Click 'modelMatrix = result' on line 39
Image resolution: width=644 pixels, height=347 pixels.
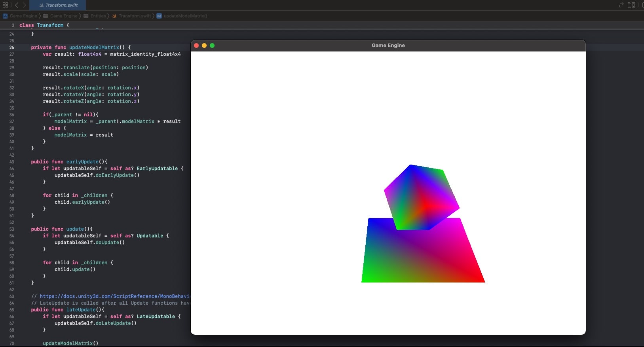tap(84, 135)
